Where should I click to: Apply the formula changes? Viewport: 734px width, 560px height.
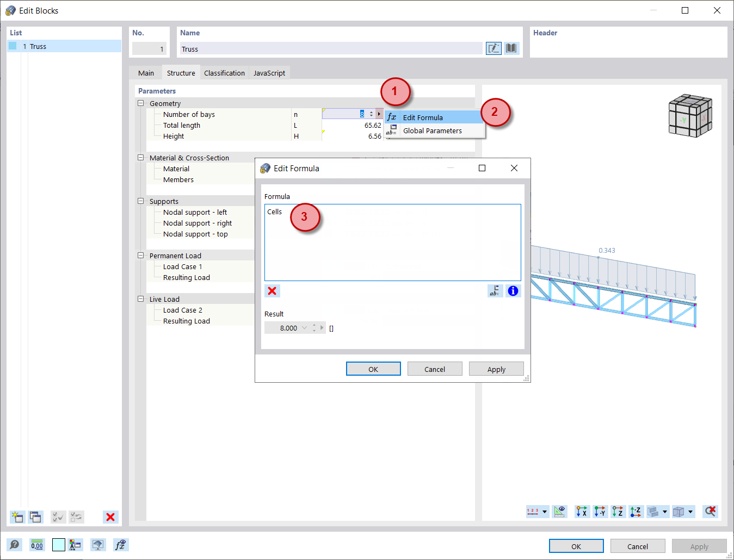[496, 369]
